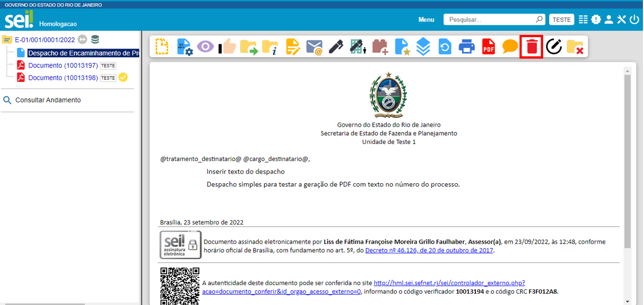This screenshot has width=644, height=305.
Task: Open the Consultar Andamento link
Action: pos(48,100)
